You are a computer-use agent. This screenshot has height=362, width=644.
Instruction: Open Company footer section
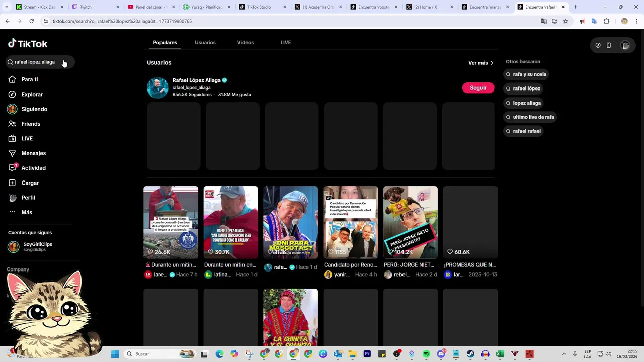coord(18,269)
